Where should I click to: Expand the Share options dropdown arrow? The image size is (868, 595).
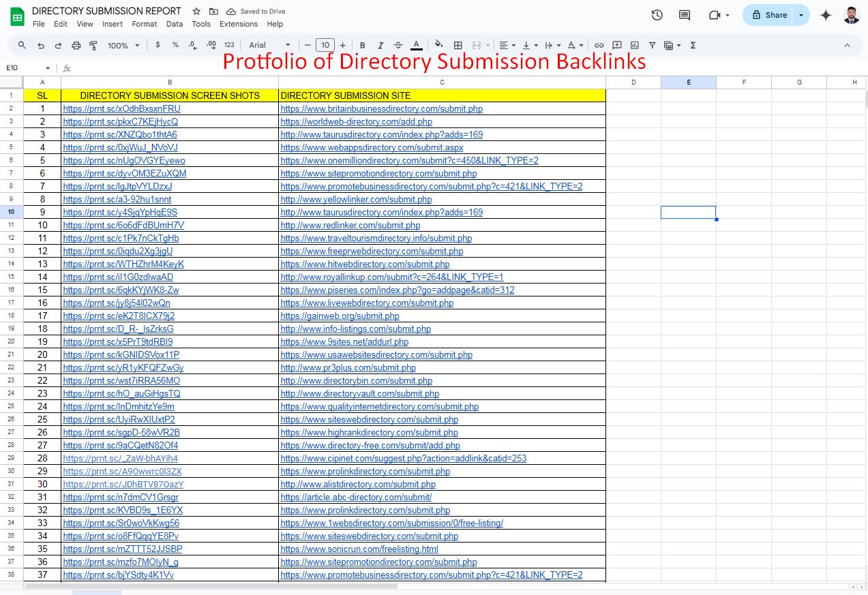[x=801, y=15]
